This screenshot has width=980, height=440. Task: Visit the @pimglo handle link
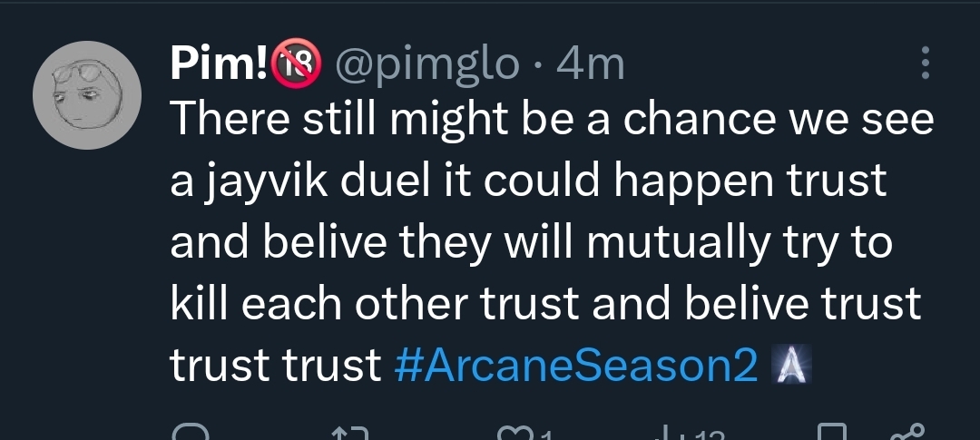427,64
